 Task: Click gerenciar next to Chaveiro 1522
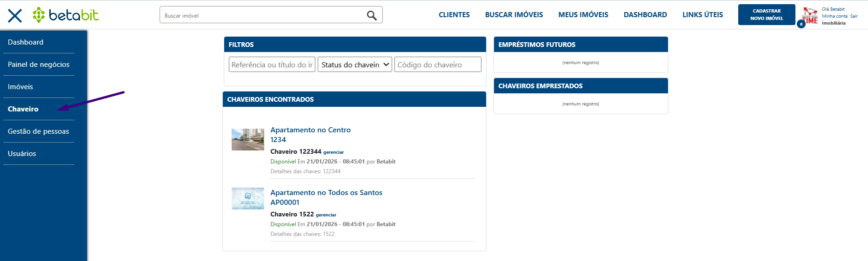click(326, 215)
